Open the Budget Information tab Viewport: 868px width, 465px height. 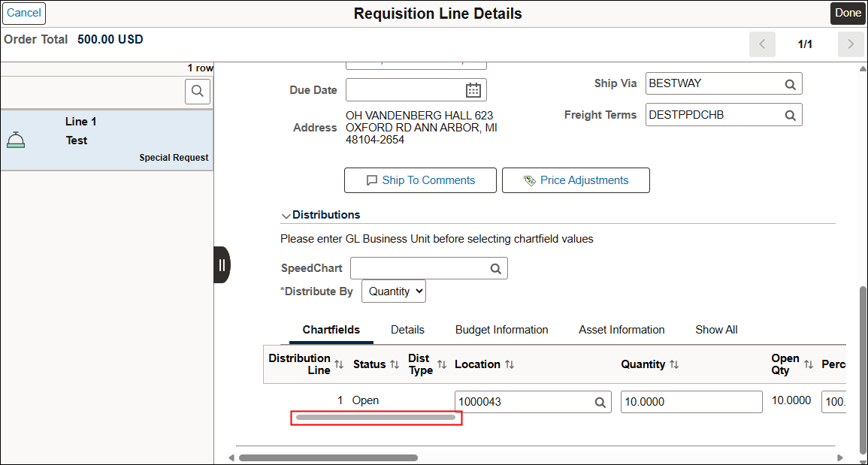pos(501,330)
